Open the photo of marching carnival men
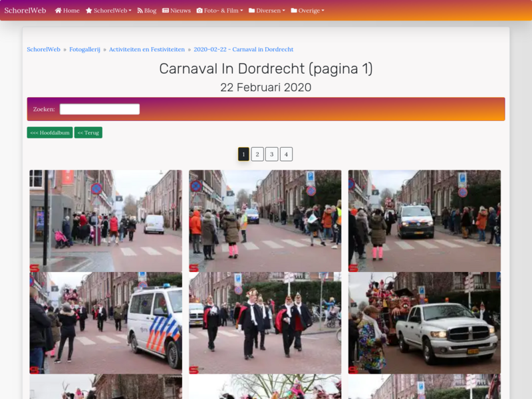 [265, 323]
